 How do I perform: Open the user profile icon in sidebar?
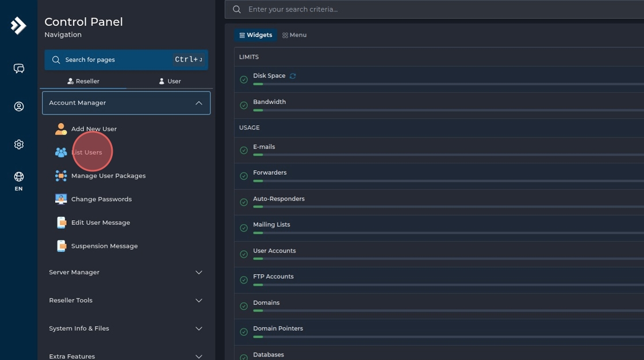tap(19, 106)
